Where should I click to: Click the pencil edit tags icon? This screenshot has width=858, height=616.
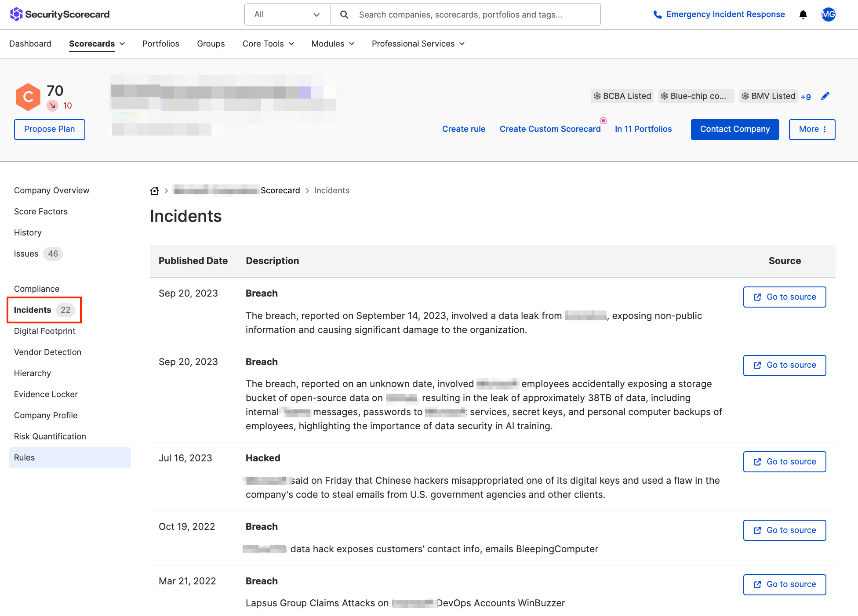pos(825,96)
